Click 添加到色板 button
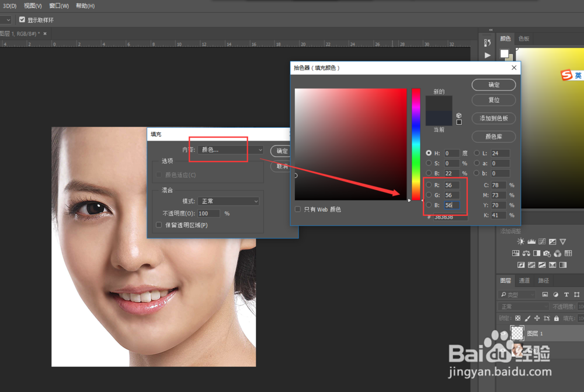The height and width of the screenshot is (392, 584). click(x=494, y=118)
